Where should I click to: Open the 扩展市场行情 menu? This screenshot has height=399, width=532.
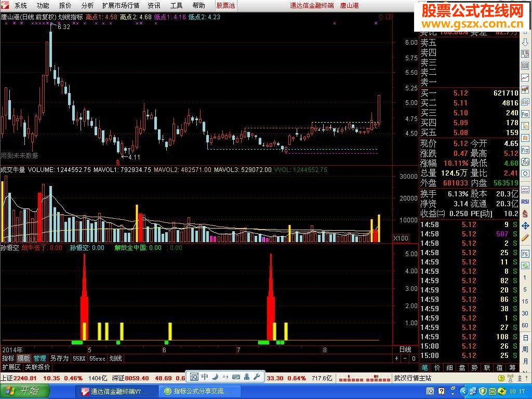[x=121, y=5]
